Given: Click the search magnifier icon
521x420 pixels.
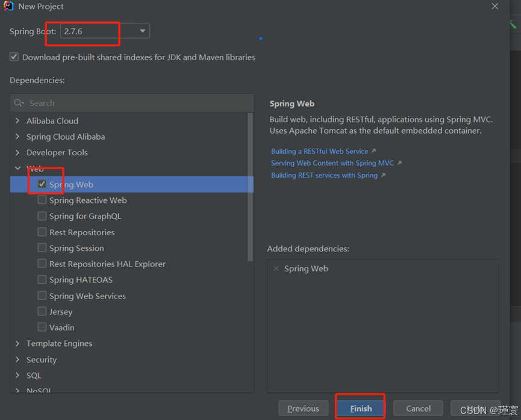Looking at the screenshot, I should [x=19, y=103].
